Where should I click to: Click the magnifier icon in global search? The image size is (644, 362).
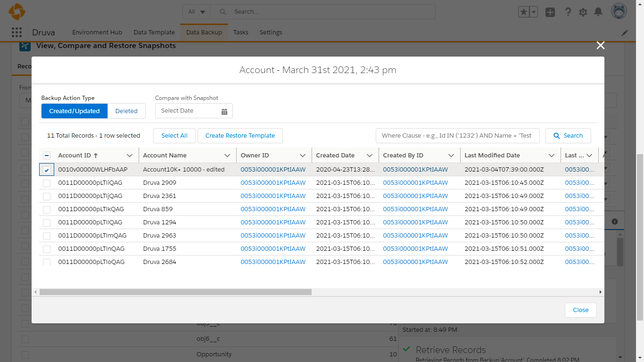coord(223,12)
